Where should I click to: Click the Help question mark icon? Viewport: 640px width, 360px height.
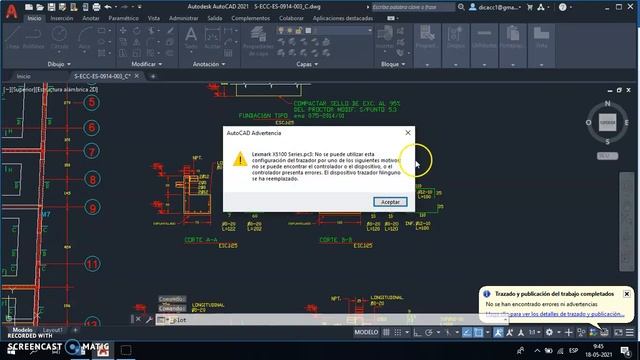click(x=562, y=7)
